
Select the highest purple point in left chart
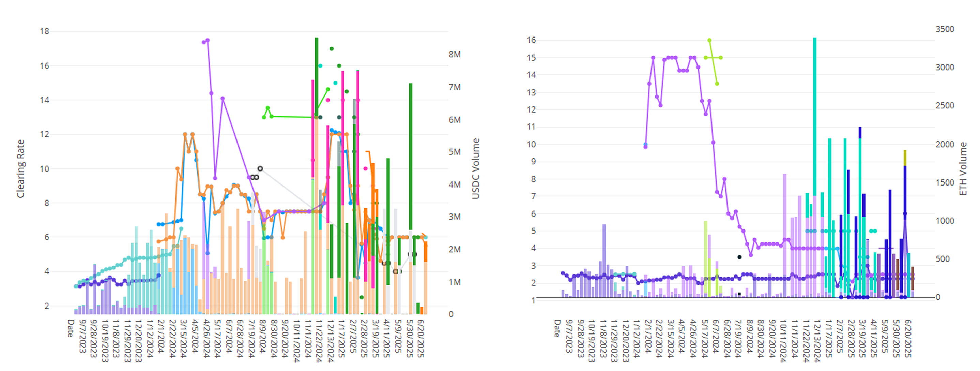[207, 40]
